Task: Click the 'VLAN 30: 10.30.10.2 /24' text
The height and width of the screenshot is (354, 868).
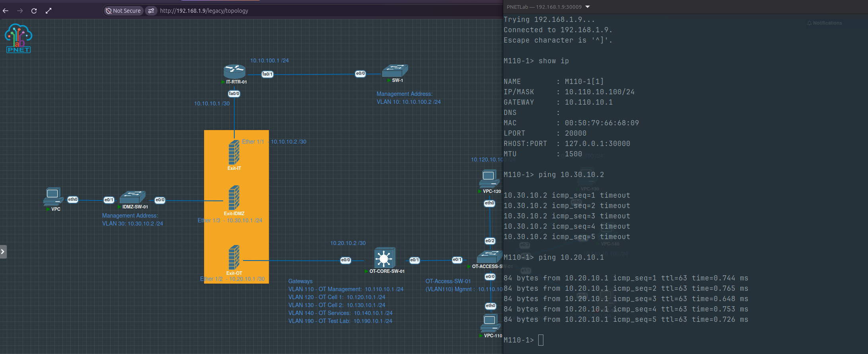Action: click(x=132, y=224)
